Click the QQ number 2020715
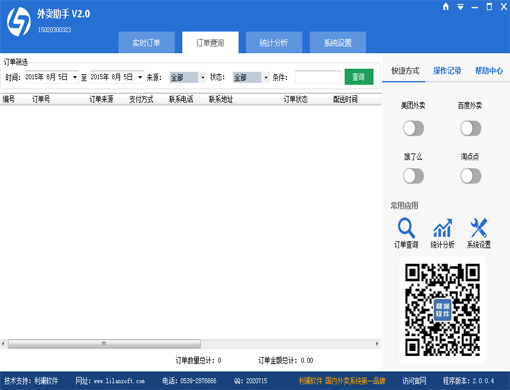The image size is (510, 390). click(x=256, y=381)
